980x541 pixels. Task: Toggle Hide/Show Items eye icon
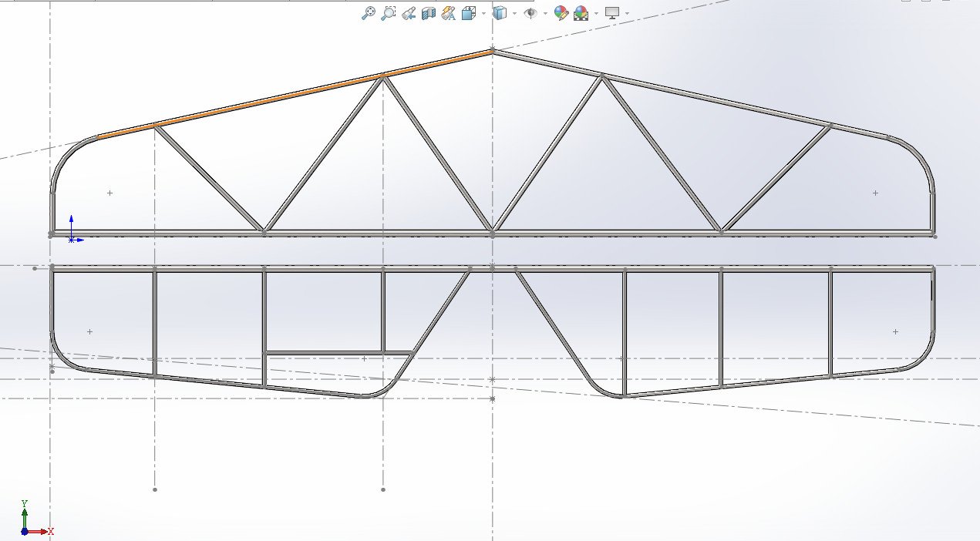coord(530,13)
